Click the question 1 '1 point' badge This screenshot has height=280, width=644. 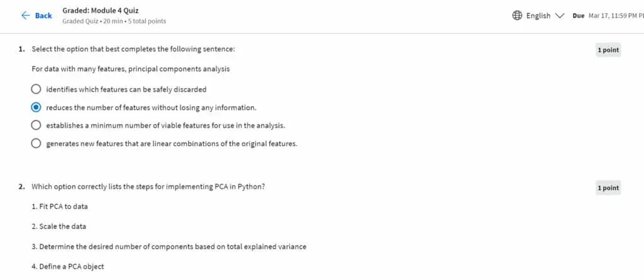(x=608, y=50)
